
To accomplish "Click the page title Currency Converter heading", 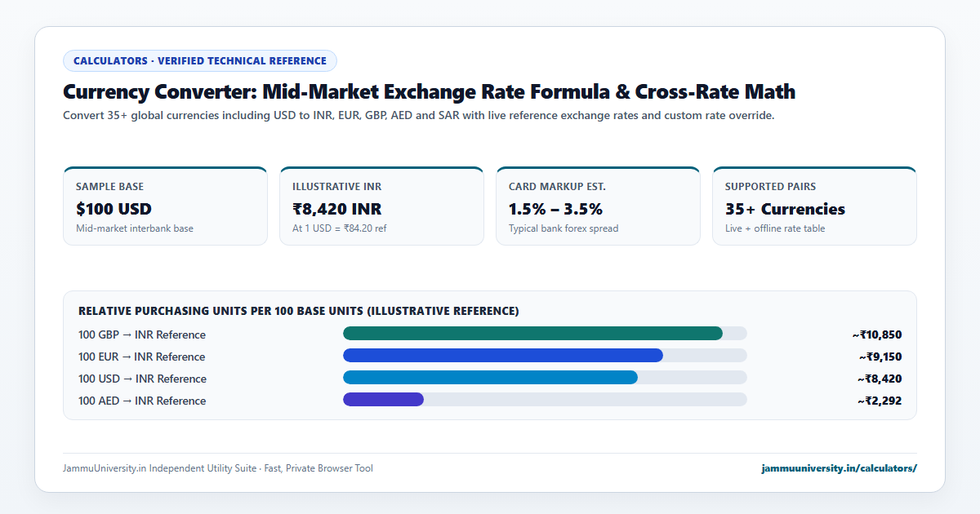I will 429,91.
